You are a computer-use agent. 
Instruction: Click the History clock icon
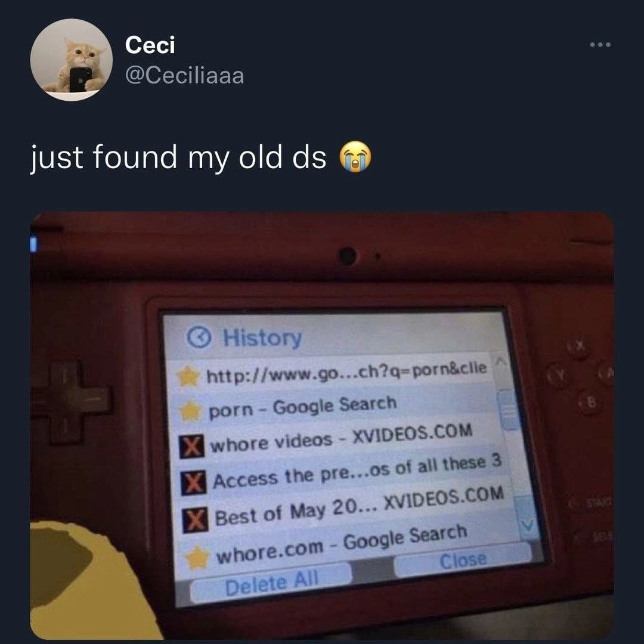coord(199,338)
